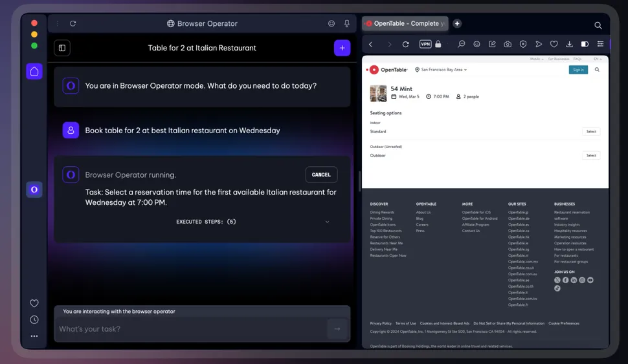
Task: Click the OpenTable Sign in button
Action: point(578,70)
